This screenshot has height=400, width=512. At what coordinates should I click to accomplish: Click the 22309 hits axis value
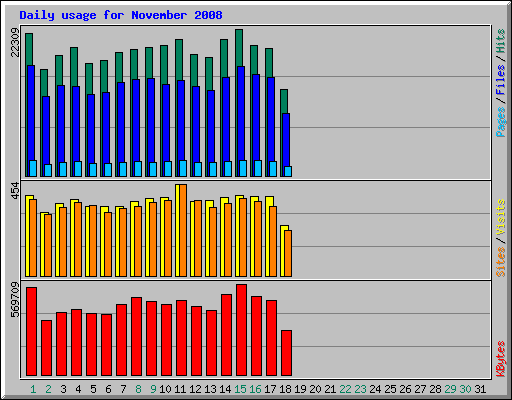tap(15, 42)
